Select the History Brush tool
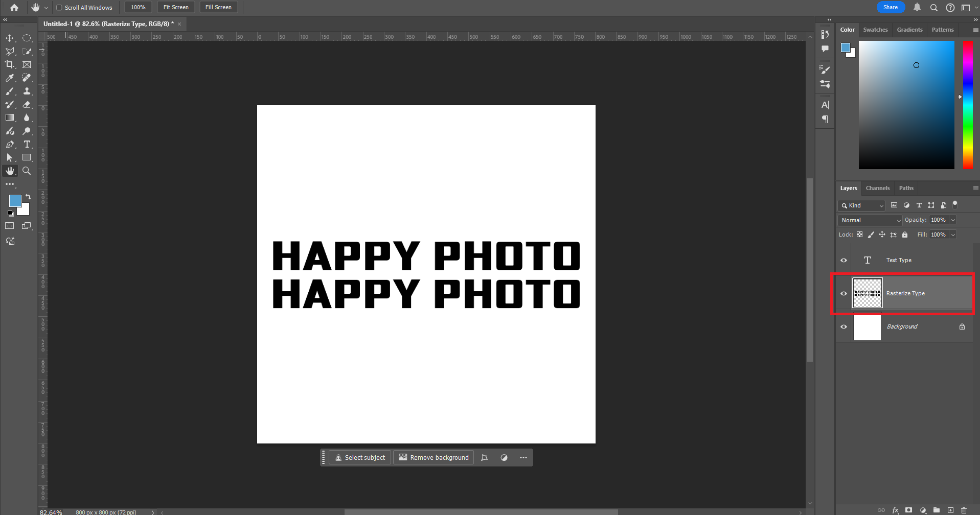 click(x=10, y=105)
